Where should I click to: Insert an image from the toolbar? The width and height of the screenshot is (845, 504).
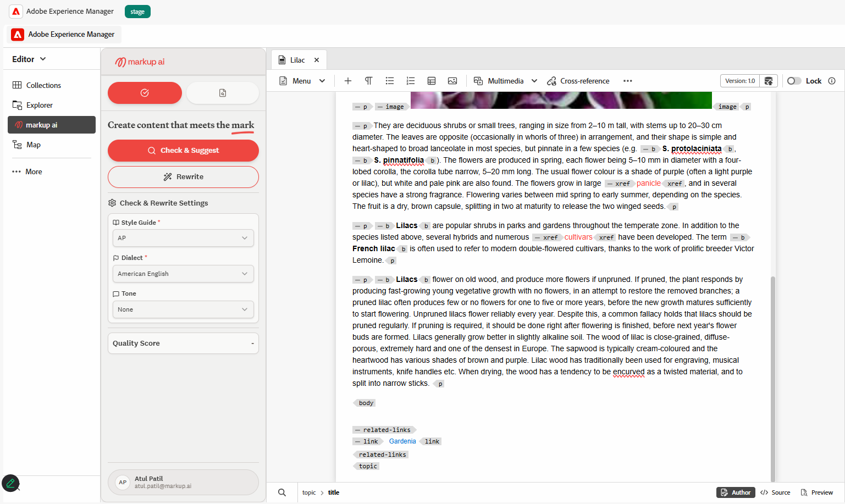coord(452,81)
